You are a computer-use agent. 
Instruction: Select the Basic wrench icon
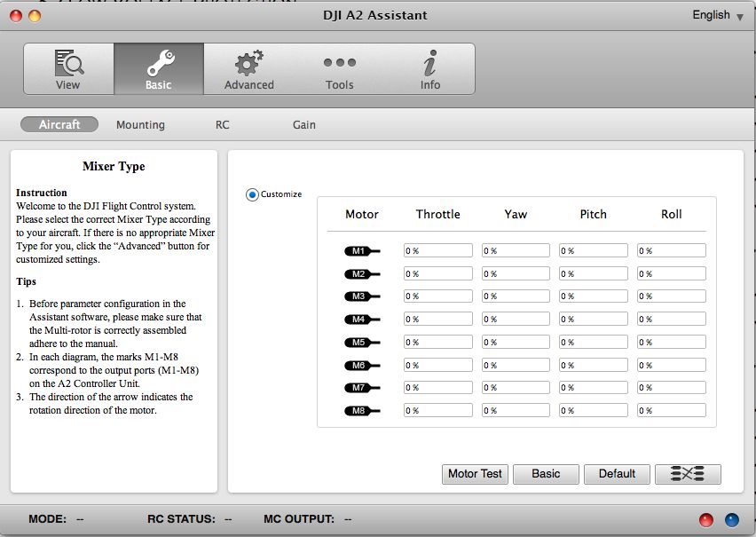point(160,63)
